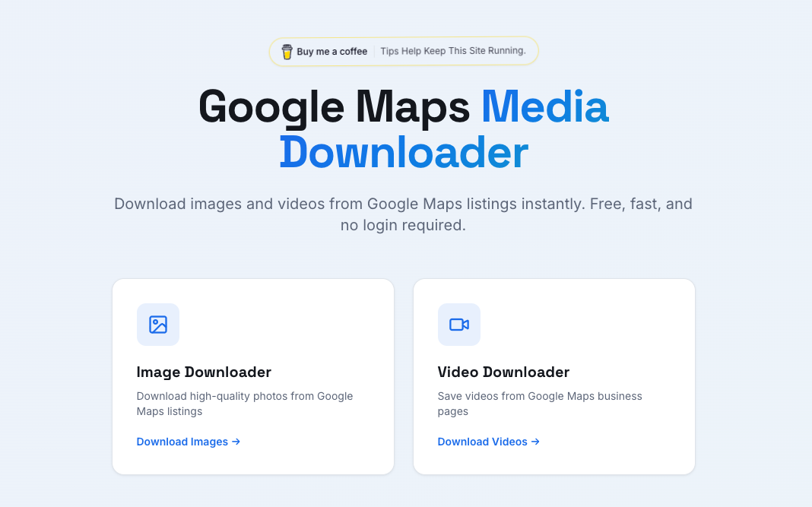Click the 'Download images and videos' subtitle text

click(404, 214)
